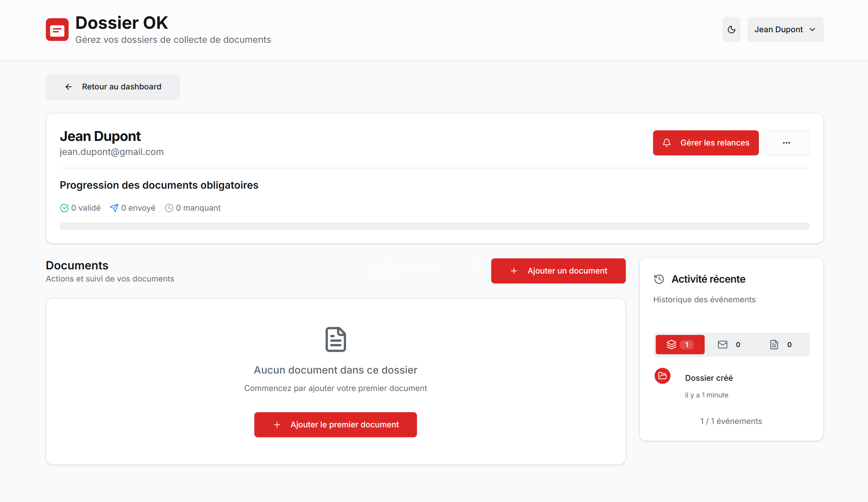Click the Dossier OK red logo icon
This screenshot has height=502, width=868.
(57, 30)
